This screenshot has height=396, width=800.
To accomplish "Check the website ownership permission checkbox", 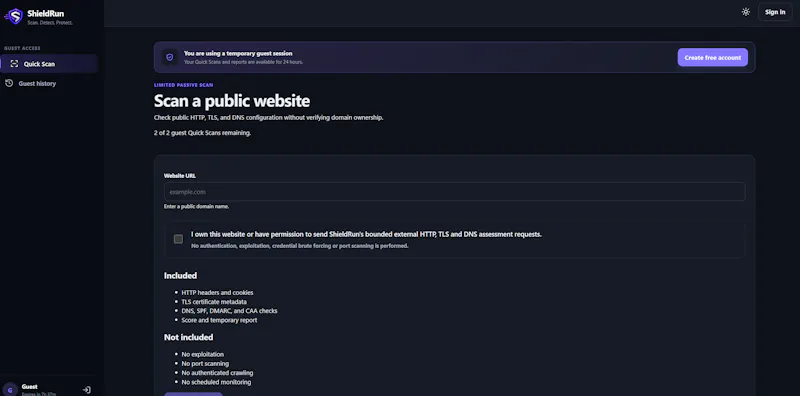I will click(178, 239).
